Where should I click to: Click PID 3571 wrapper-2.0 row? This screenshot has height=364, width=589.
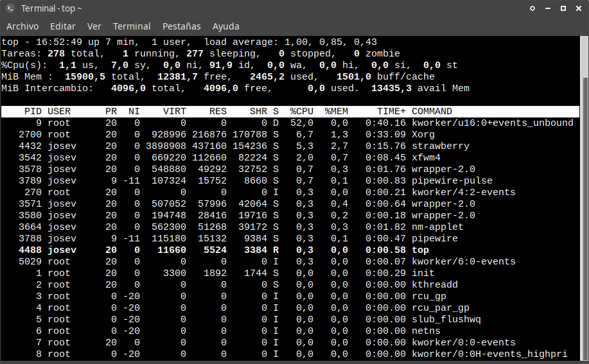click(x=290, y=204)
